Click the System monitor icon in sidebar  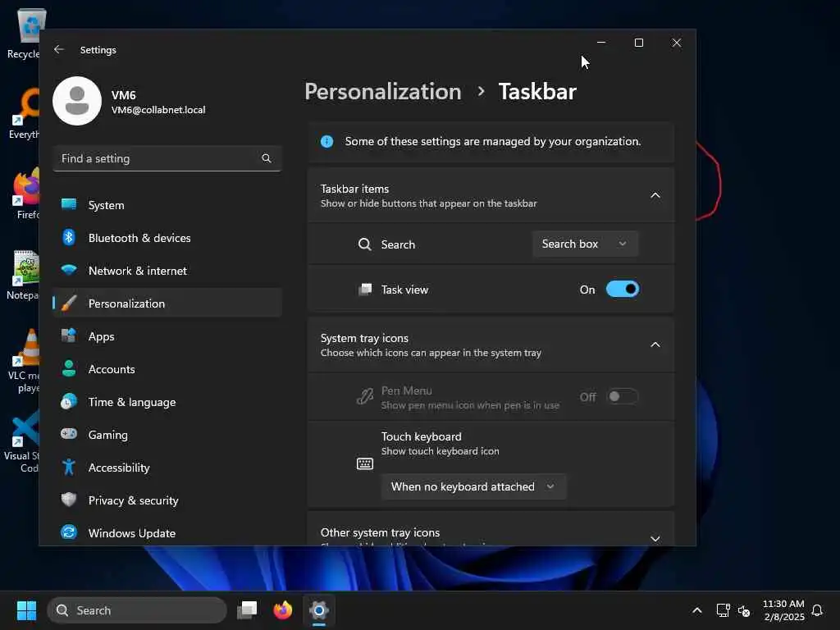pyautogui.click(x=69, y=204)
